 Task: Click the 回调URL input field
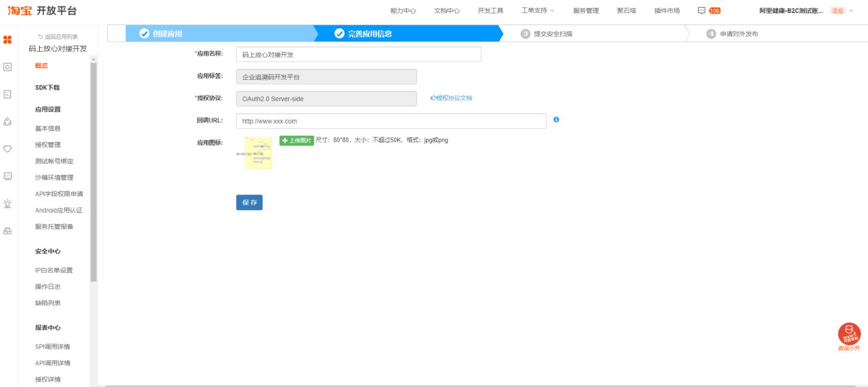pyautogui.click(x=391, y=121)
